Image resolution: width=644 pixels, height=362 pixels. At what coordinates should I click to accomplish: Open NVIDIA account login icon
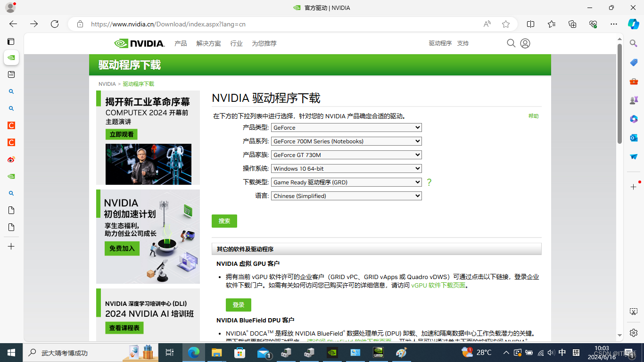pyautogui.click(x=525, y=43)
